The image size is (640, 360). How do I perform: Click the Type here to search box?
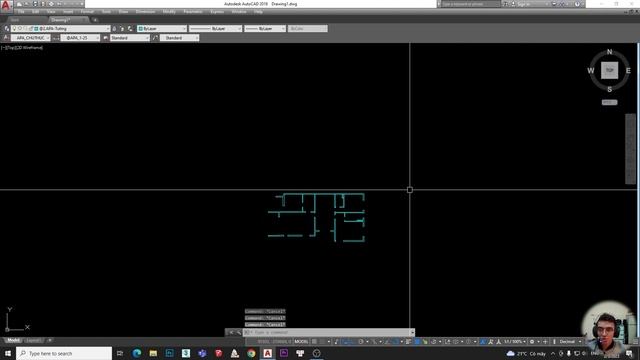click(x=64, y=353)
